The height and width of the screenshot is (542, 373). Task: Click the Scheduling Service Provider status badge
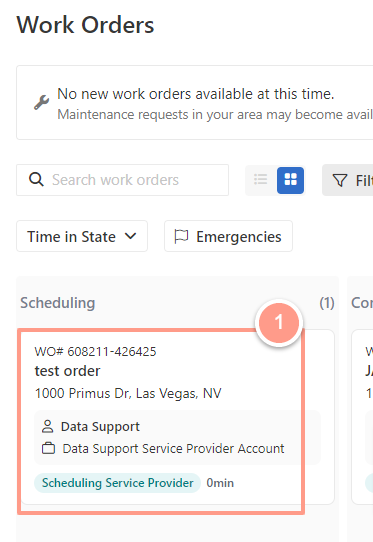[x=118, y=483]
